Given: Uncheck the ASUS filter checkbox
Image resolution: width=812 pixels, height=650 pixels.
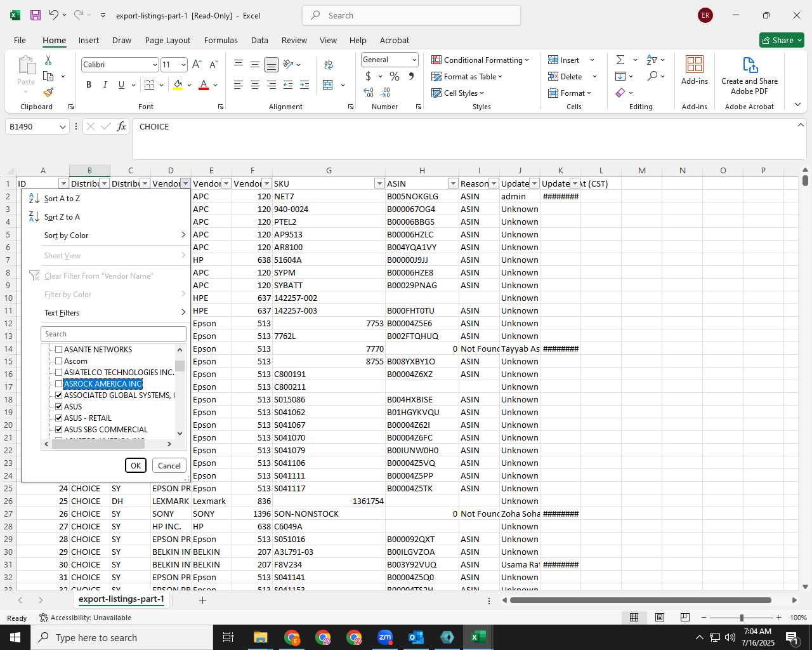Looking at the screenshot, I should (59, 407).
